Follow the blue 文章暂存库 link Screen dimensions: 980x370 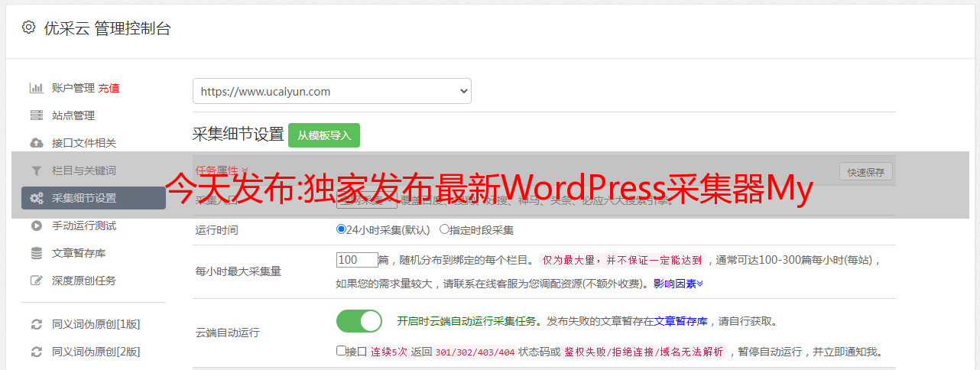681,321
